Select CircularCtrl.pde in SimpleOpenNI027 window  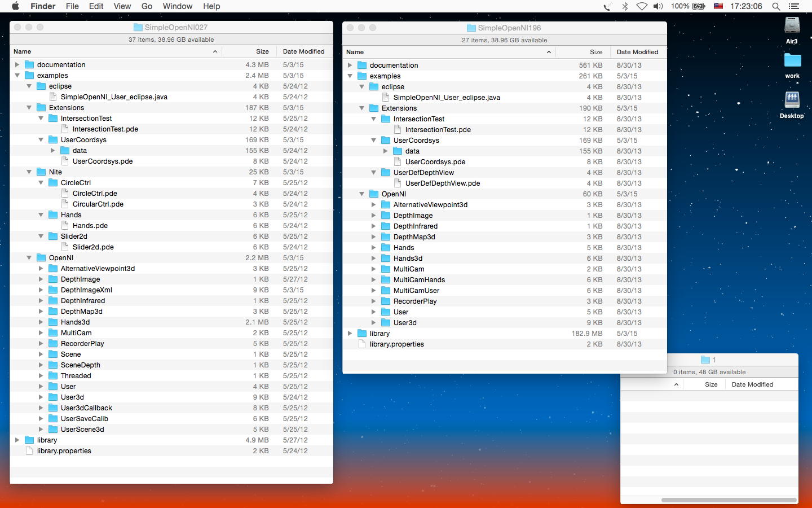[x=98, y=204]
